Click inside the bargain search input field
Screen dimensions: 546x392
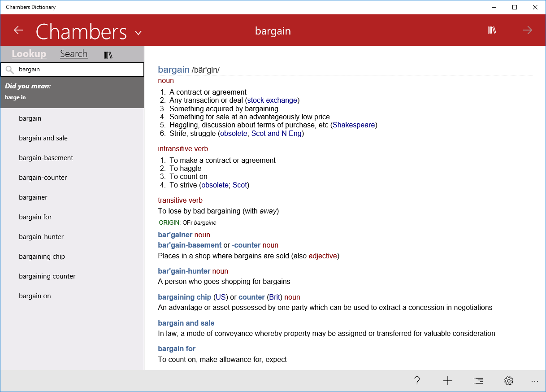72,70
